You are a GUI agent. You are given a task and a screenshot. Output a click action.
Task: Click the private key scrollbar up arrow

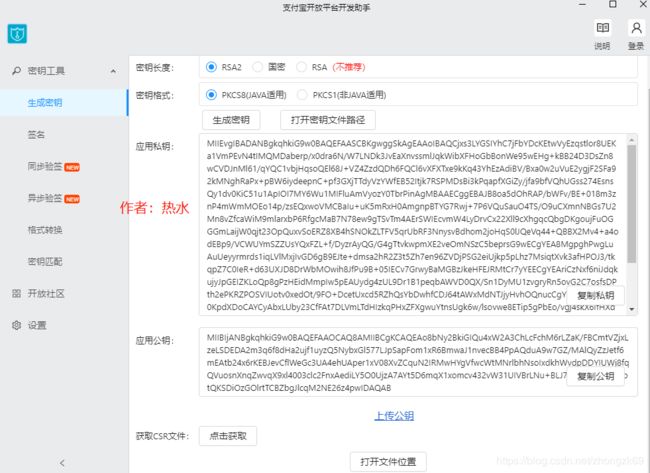click(631, 139)
